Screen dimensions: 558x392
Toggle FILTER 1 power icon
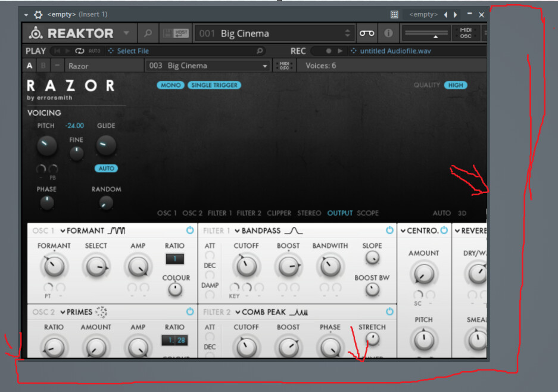pos(389,231)
